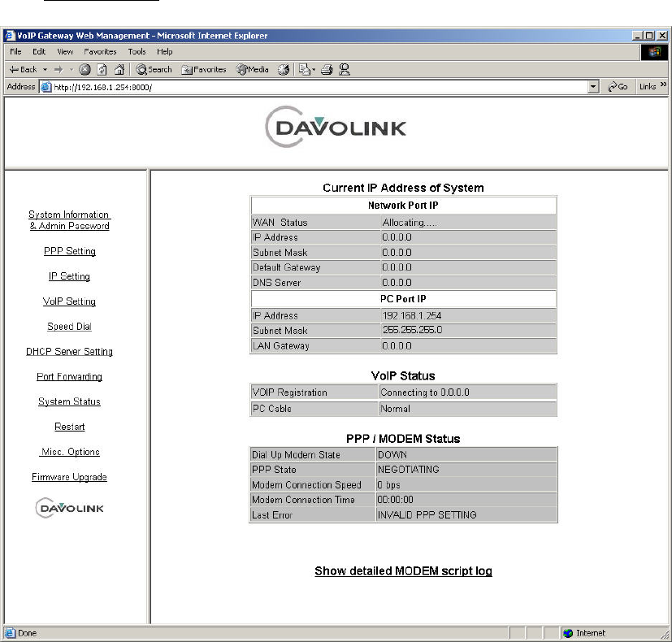The height and width of the screenshot is (642, 672).
Task: Open the IP Setting link
Action: point(69,276)
